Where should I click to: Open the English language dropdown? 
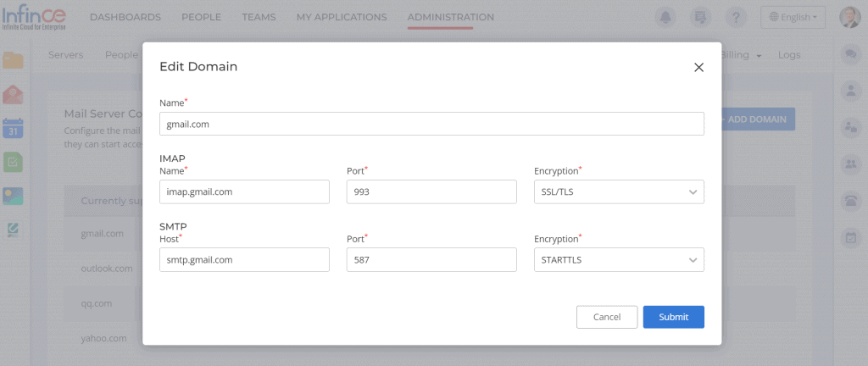tap(793, 17)
